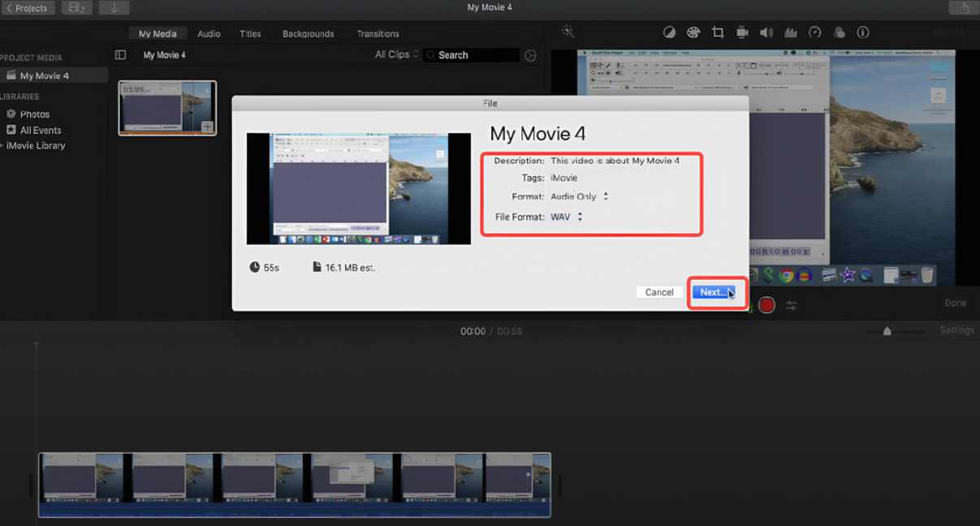Click the playhead marker at timeline start

(x=36, y=346)
